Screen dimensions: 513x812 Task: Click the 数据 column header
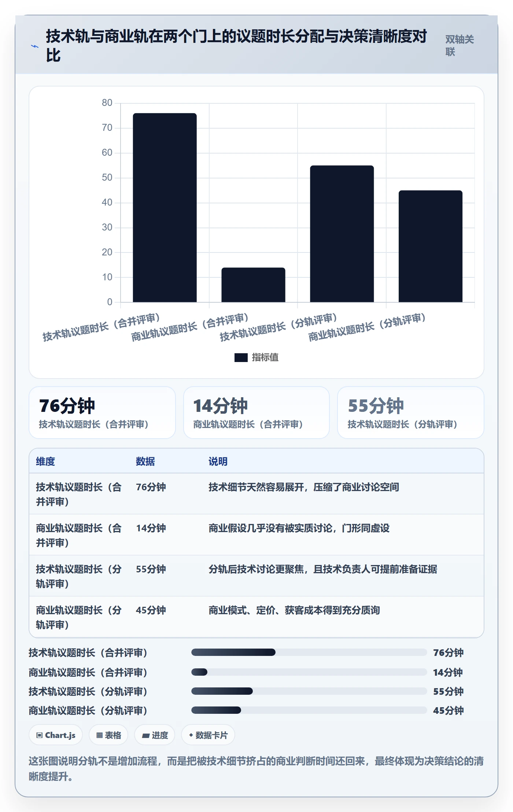tap(145, 461)
